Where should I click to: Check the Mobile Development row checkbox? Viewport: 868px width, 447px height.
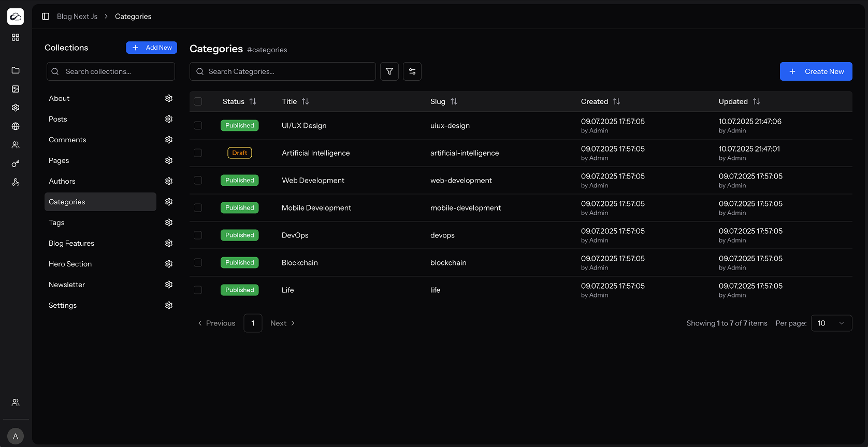click(x=198, y=207)
